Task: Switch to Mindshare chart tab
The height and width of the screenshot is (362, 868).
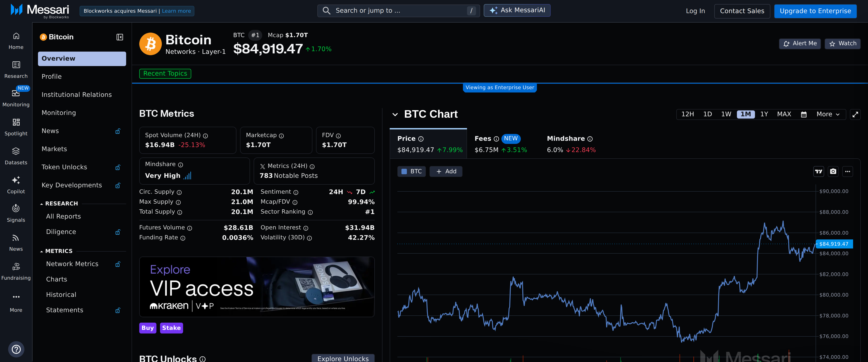Action: click(571, 144)
